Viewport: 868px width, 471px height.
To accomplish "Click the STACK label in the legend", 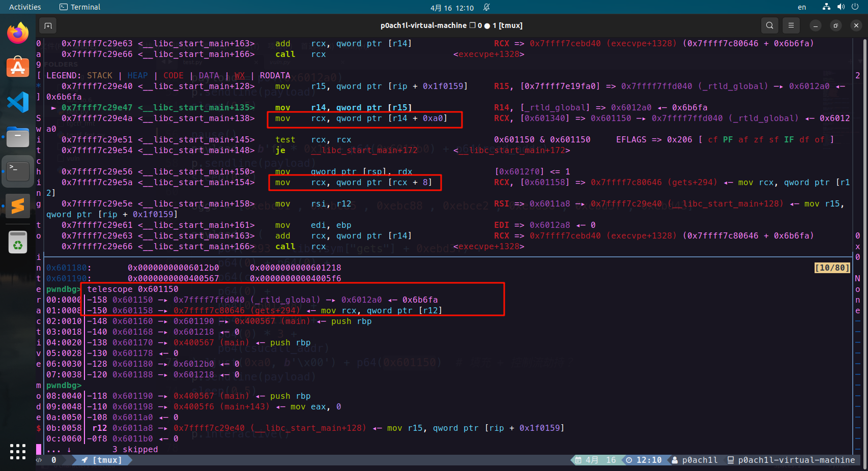I will pyautogui.click(x=100, y=76).
